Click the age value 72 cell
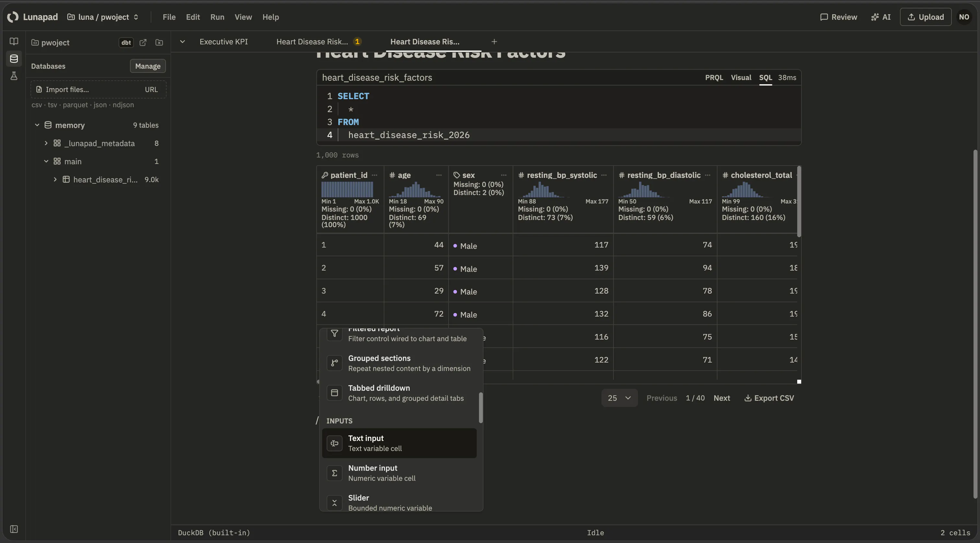 tap(416, 313)
